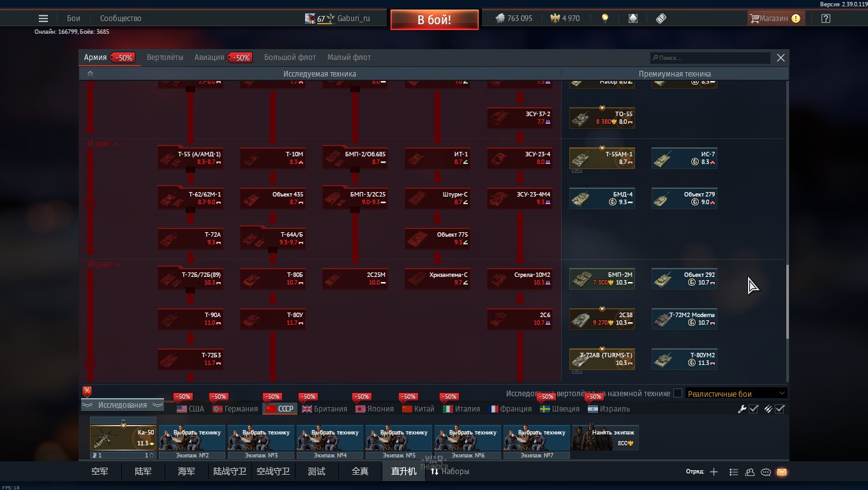Open the friends contacts icon
This screenshot has width=868, height=490.
click(750, 472)
